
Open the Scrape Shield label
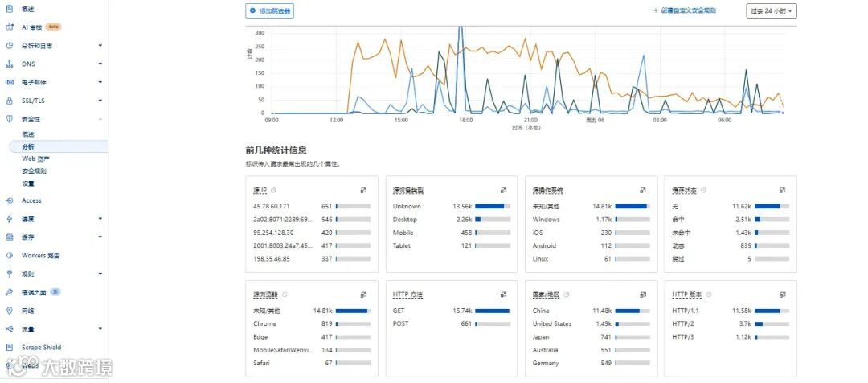click(x=42, y=348)
